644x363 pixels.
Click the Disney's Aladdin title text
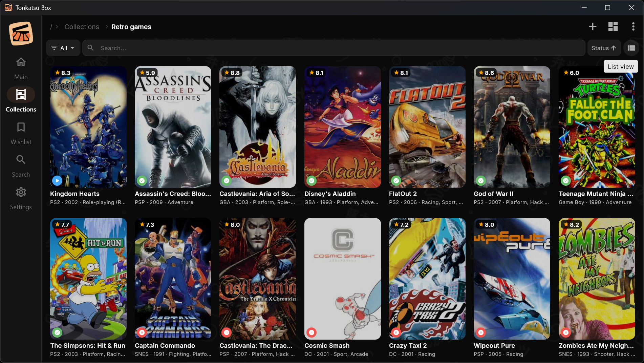coord(330,194)
